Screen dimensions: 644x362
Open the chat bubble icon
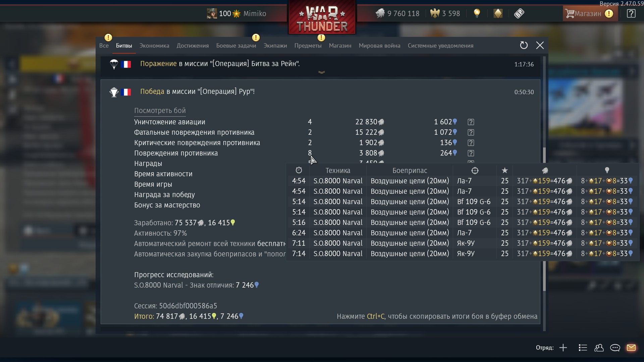pyautogui.click(x=615, y=348)
